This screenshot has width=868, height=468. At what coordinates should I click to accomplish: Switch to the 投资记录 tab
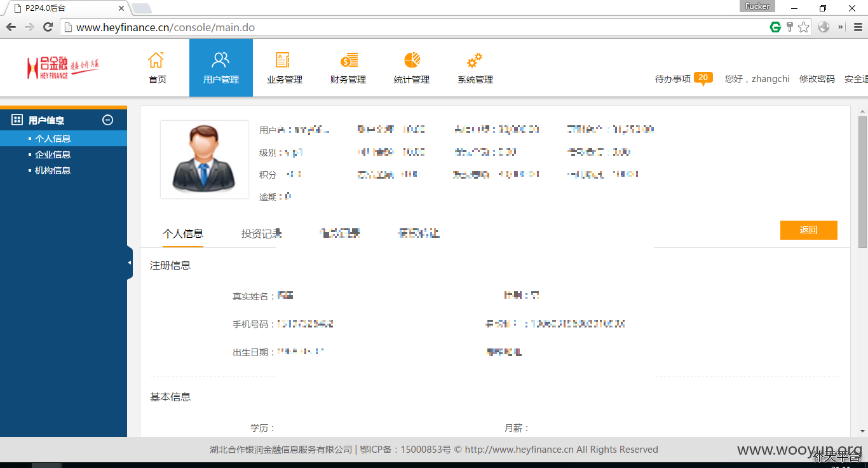pyautogui.click(x=262, y=233)
